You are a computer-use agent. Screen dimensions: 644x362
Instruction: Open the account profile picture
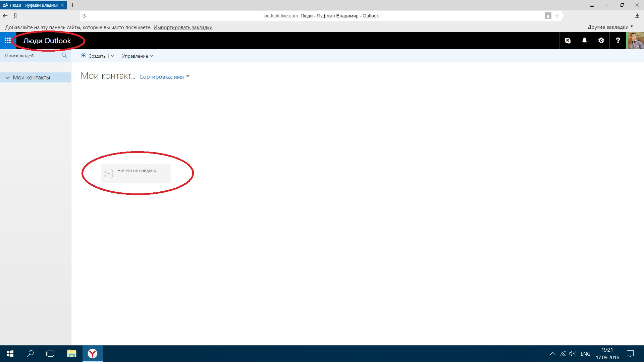point(636,41)
